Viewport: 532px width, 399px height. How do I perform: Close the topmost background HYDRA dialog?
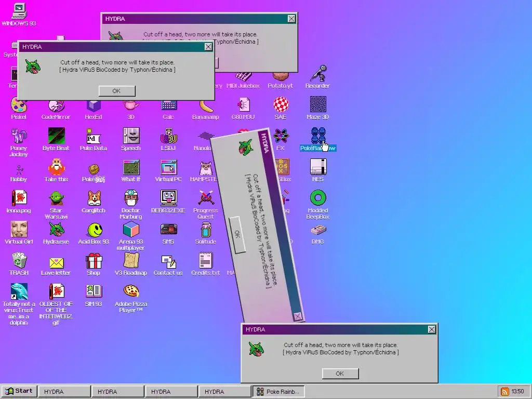pyautogui.click(x=291, y=19)
